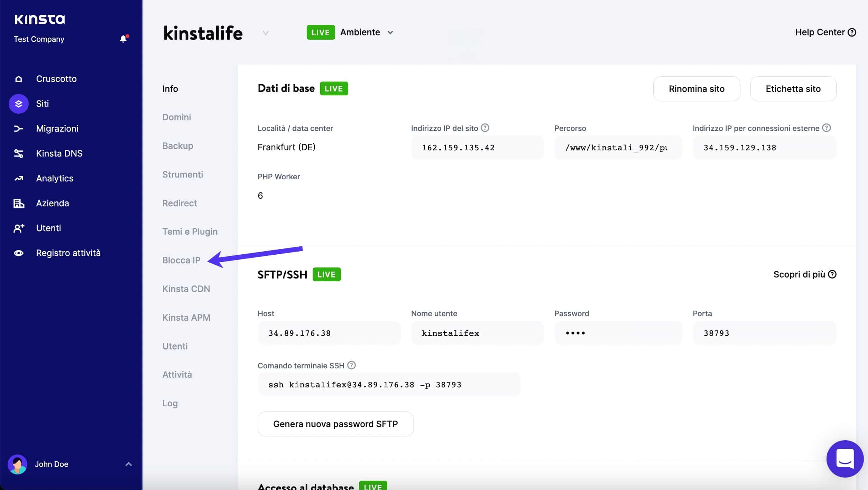Switch to the Domini section

tap(176, 117)
